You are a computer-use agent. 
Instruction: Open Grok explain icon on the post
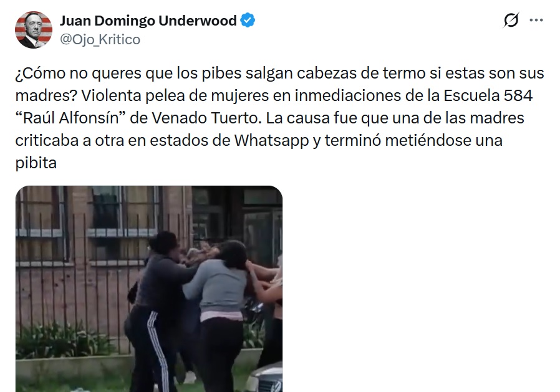[511, 20]
